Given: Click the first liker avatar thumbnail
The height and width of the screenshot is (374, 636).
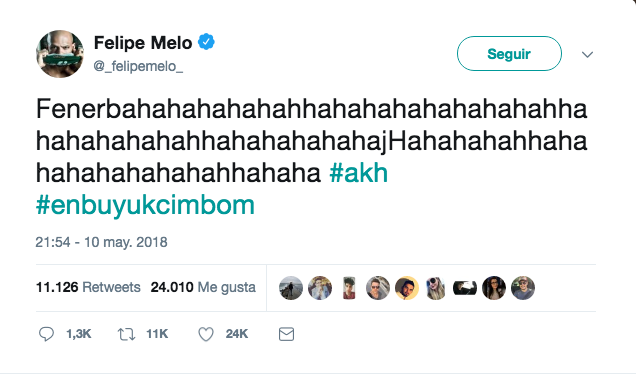Looking at the screenshot, I should click(291, 288).
